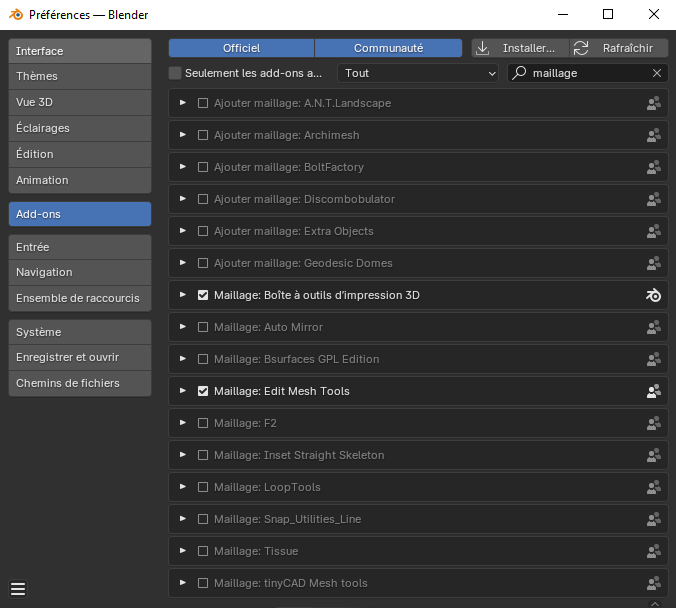This screenshot has height=608, width=676.
Task: Click the maillage search field
Action: (588, 73)
